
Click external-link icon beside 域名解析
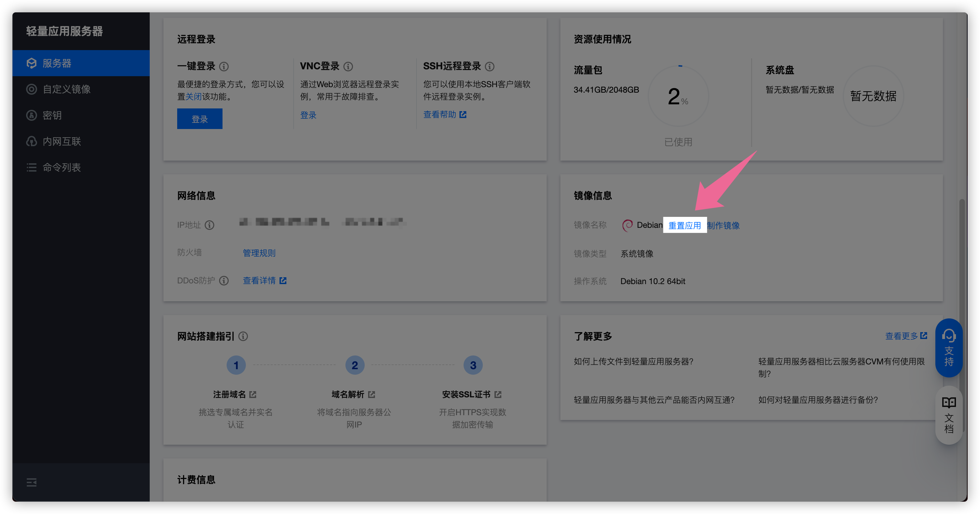coord(371,395)
